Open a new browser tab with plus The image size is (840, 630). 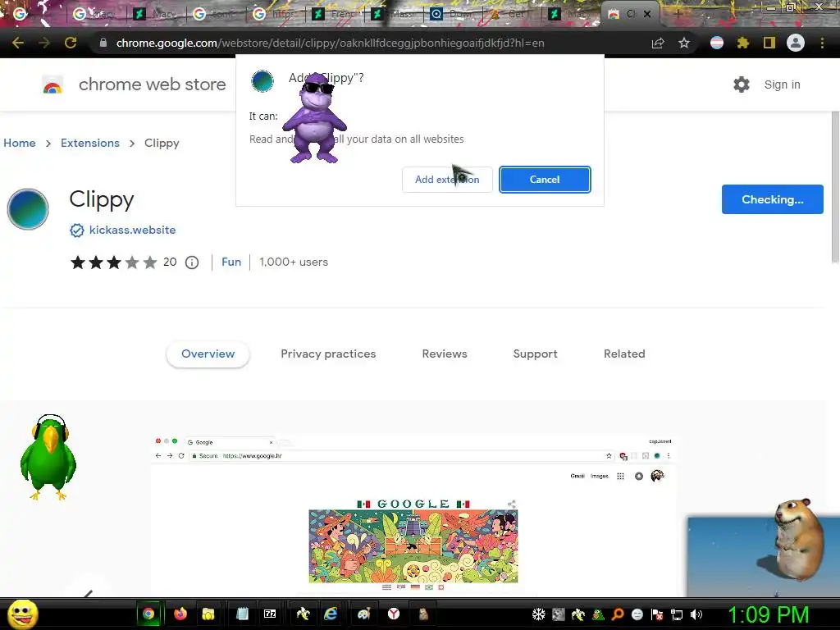pyautogui.click(x=678, y=14)
